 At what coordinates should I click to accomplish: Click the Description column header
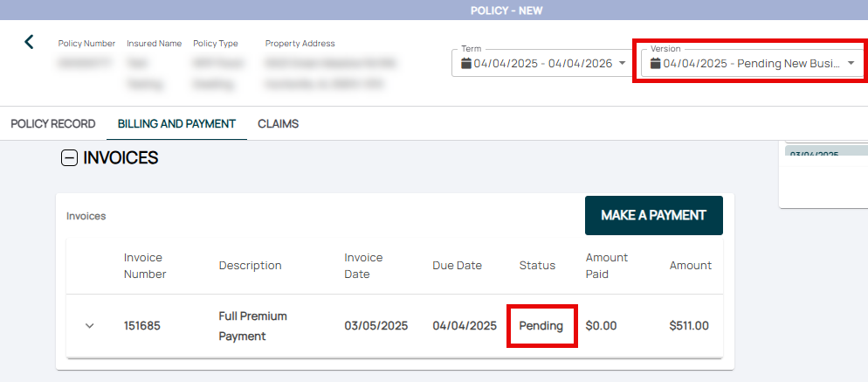point(250,266)
